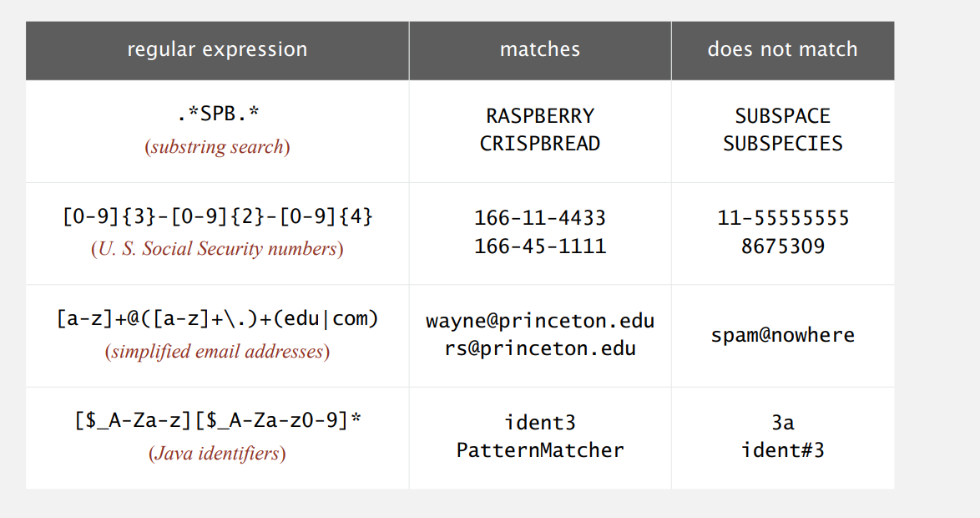This screenshot has width=980, height=518.
Task: Select the Social Security number regex pattern
Action: coord(217,217)
